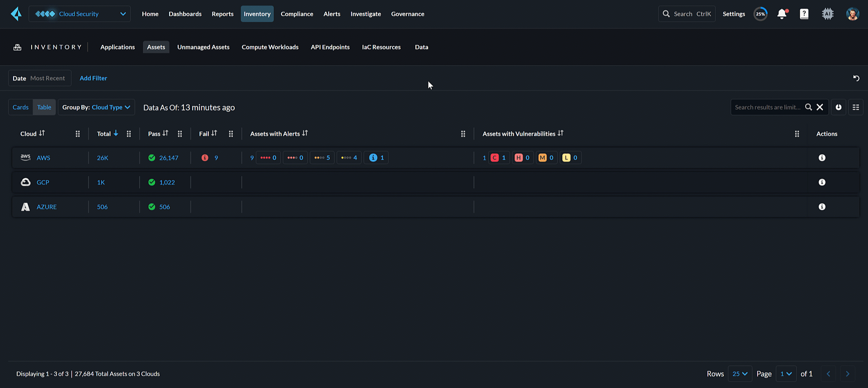Open the AWS cloud link
The height and width of the screenshot is (388, 868).
[x=43, y=158]
